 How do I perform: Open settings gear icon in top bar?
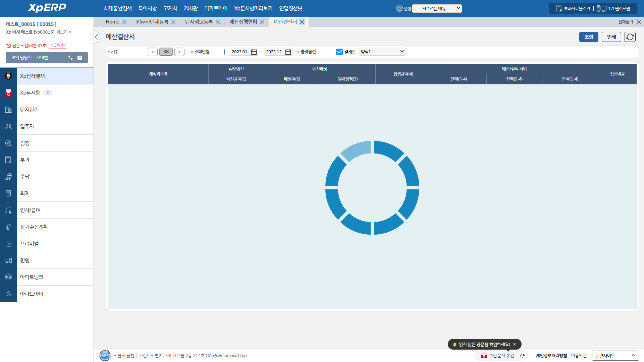pos(399,8)
